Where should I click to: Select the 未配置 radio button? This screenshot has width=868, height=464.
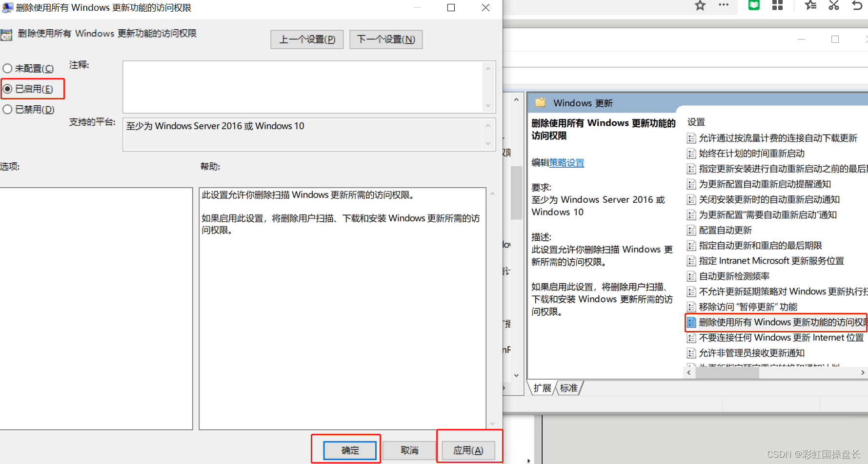pyautogui.click(x=7, y=69)
